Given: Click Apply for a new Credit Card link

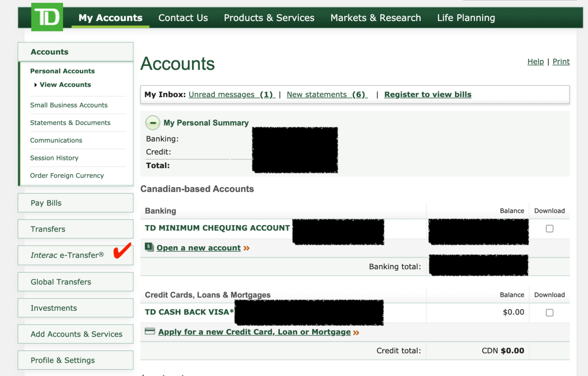Looking at the screenshot, I should 254,332.
